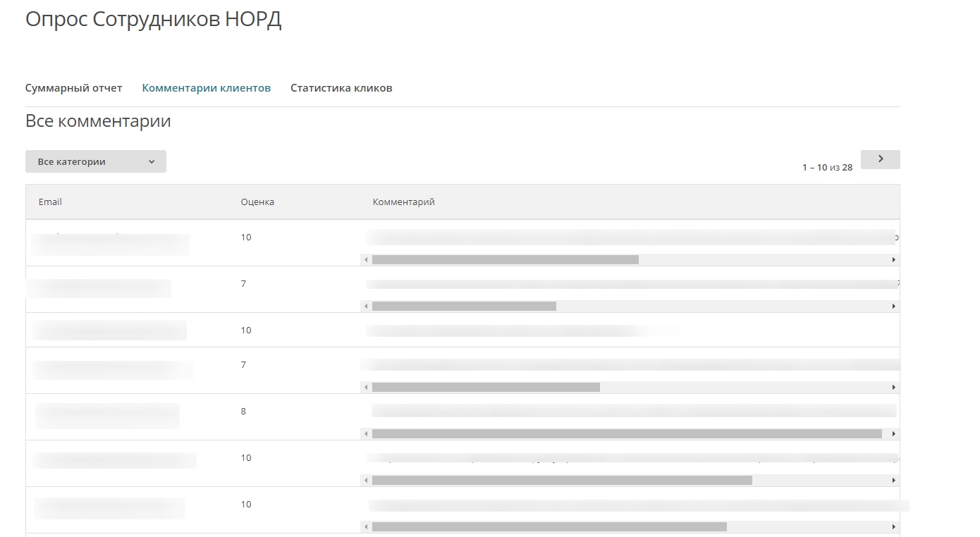Click the Email column header
Image resolution: width=980 pixels, height=537 pixels.
pyautogui.click(x=50, y=202)
